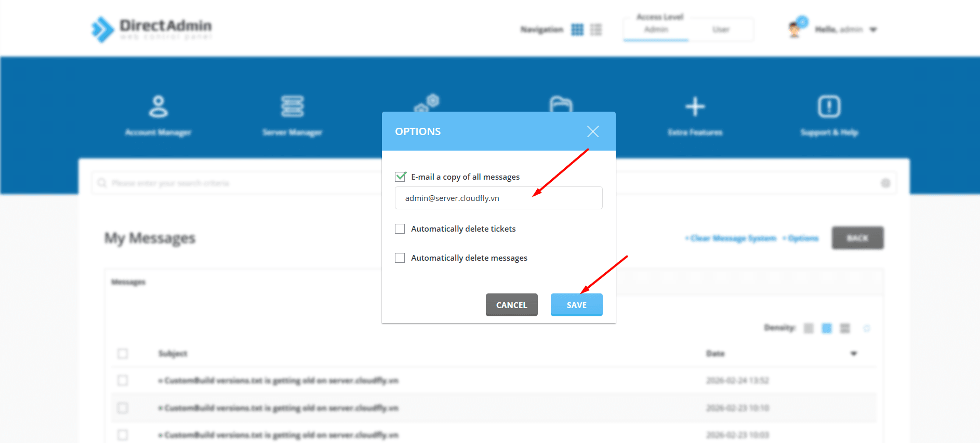Open the Extra Features plus icon
Screen dimensions: 980x443
coord(695,106)
